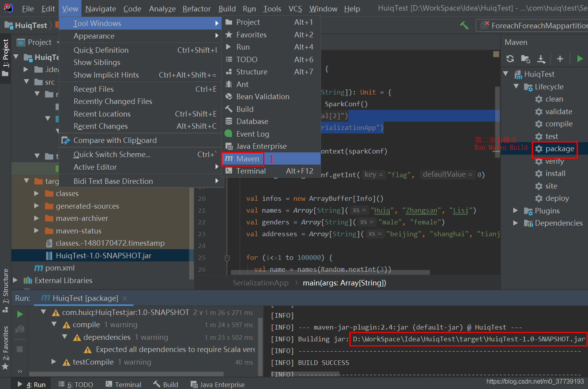Click SerializationApp breadcrumb in editor
588x389 pixels.
click(x=260, y=283)
